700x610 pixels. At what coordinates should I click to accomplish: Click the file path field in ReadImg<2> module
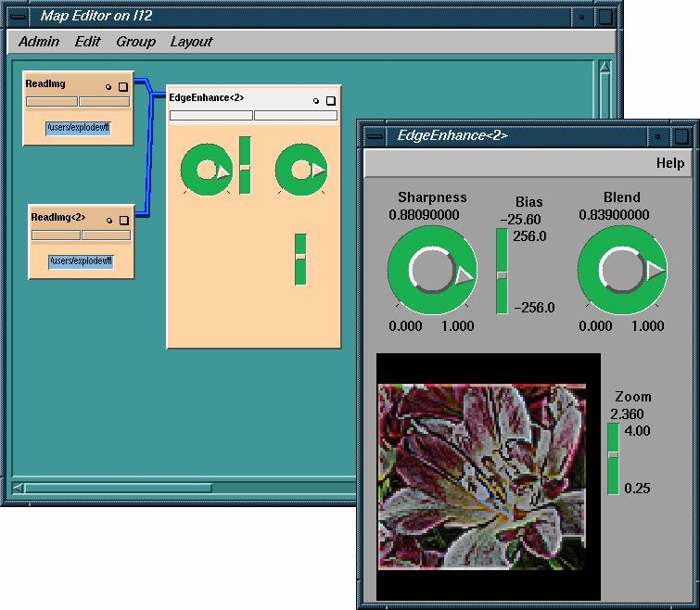[81, 261]
